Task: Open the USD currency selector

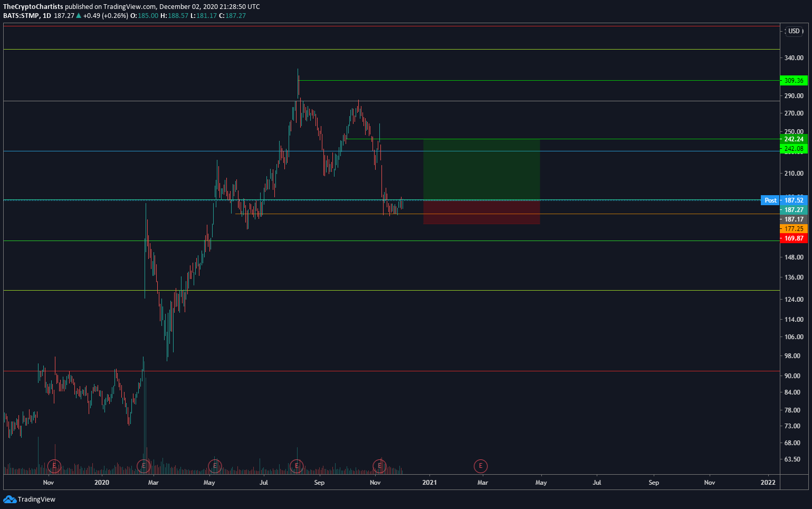Action: 794,31
